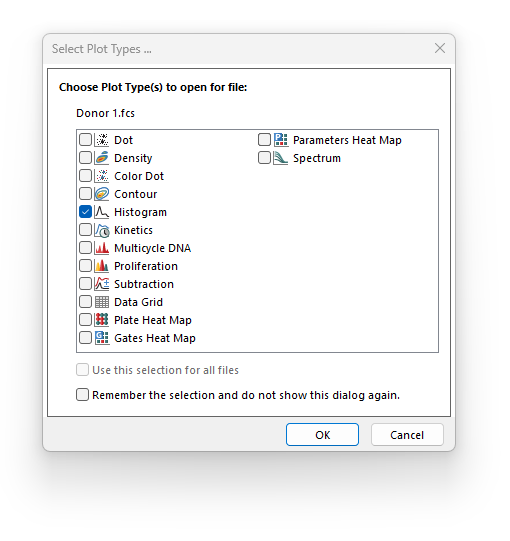Select the Gates Heat Map label
Image resolution: width=510 pixels, height=541 pixels.
[155, 338]
